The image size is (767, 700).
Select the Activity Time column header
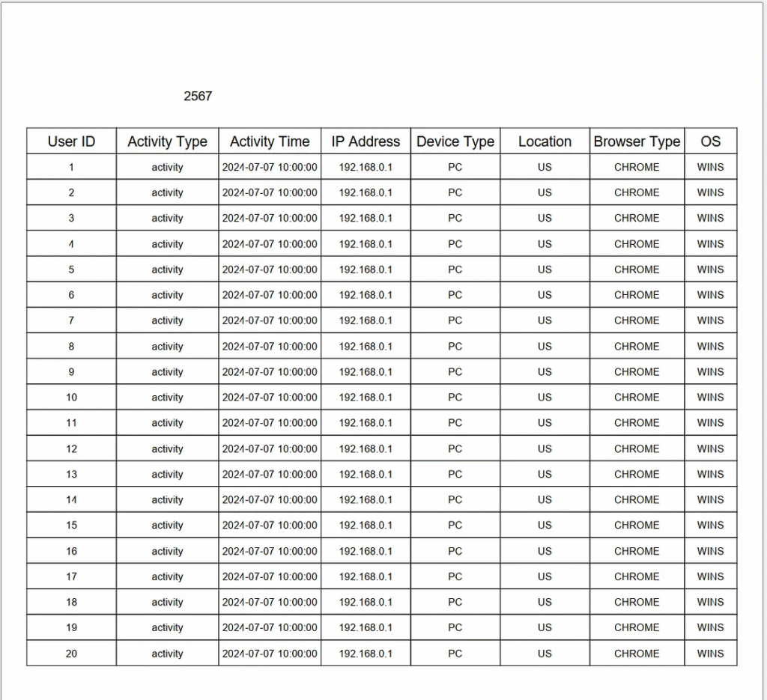point(270,141)
